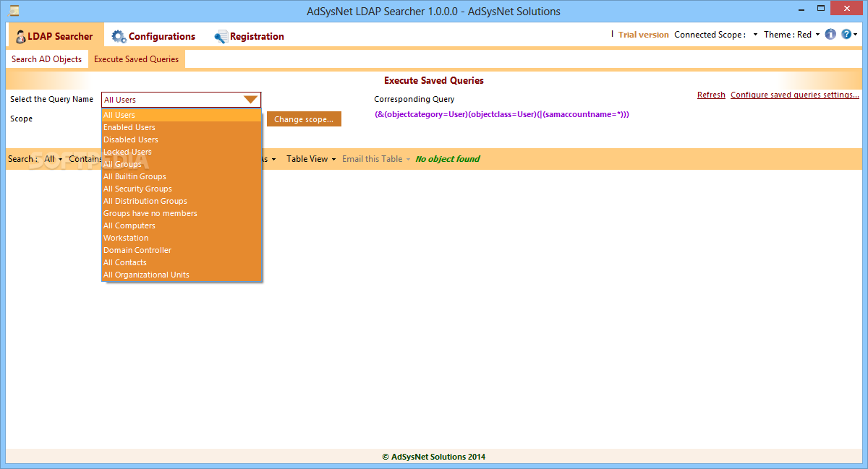Open the LDAP Searcher tab
Viewport: 868px width, 469px height.
click(x=55, y=36)
